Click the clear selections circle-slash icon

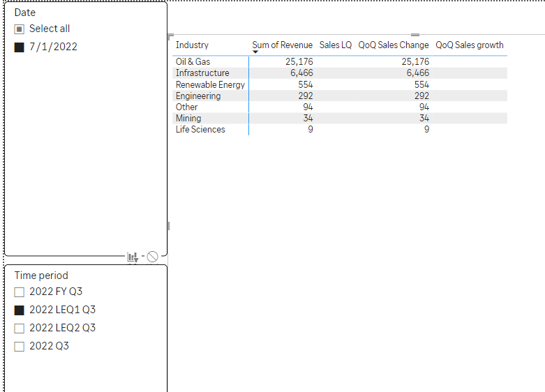[152, 257]
